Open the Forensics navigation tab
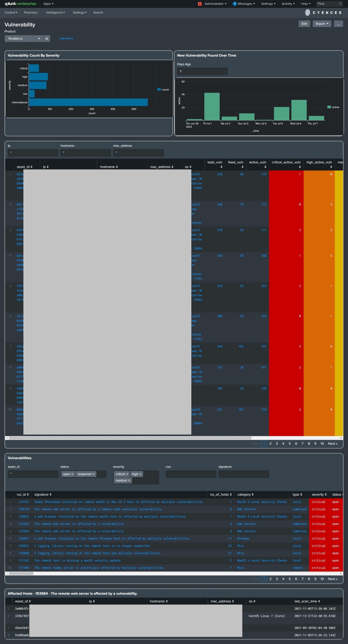Screen dimensions: 348x644 click(x=31, y=12)
